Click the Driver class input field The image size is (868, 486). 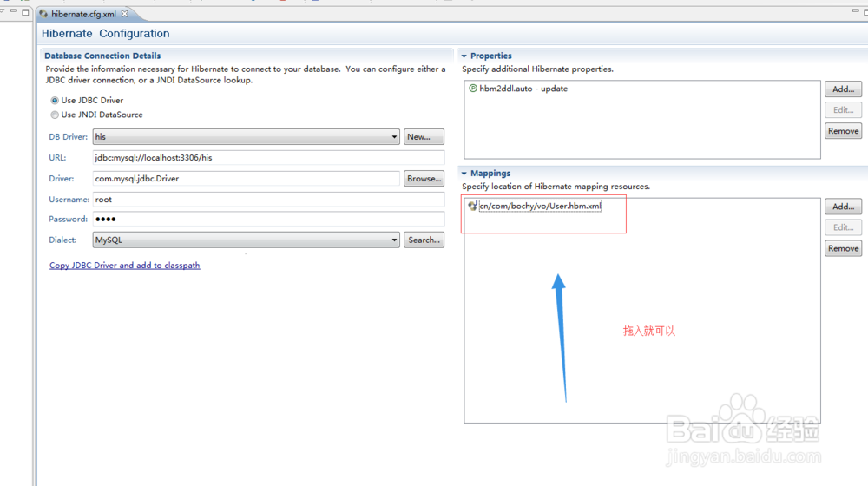pyautogui.click(x=246, y=179)
